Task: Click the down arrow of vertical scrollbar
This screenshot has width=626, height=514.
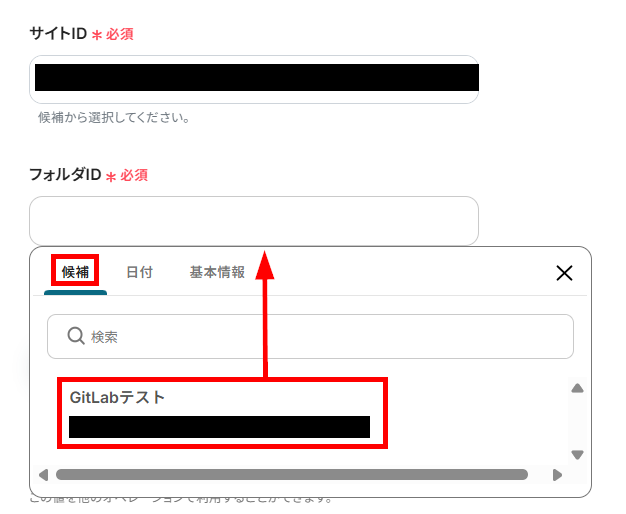Action: click(577, 455)
